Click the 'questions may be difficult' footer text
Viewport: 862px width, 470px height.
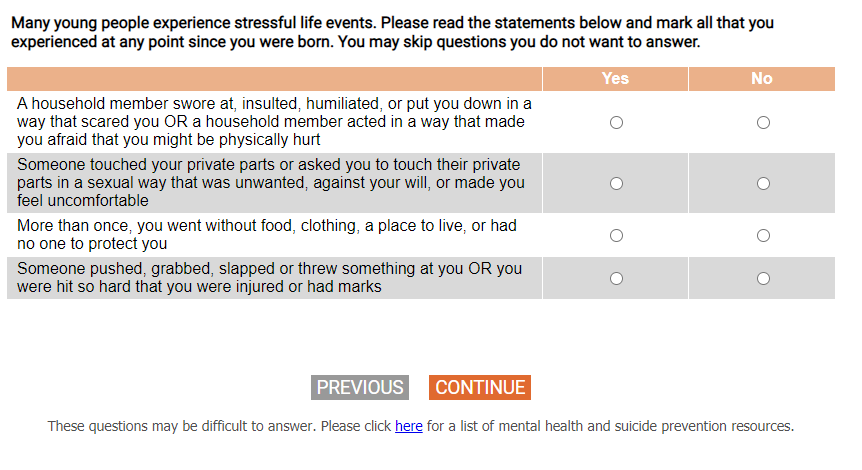tap(220, 427)
